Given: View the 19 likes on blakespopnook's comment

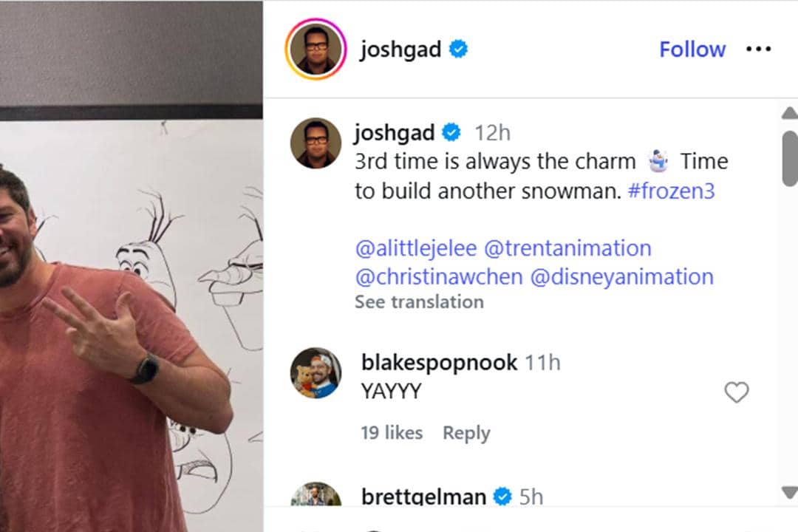Looking at the screenshot, I should click(392, 432).
